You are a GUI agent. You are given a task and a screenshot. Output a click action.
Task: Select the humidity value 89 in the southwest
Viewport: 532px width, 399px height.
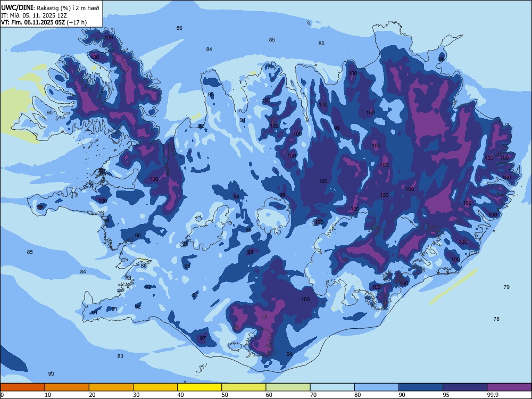128,278
